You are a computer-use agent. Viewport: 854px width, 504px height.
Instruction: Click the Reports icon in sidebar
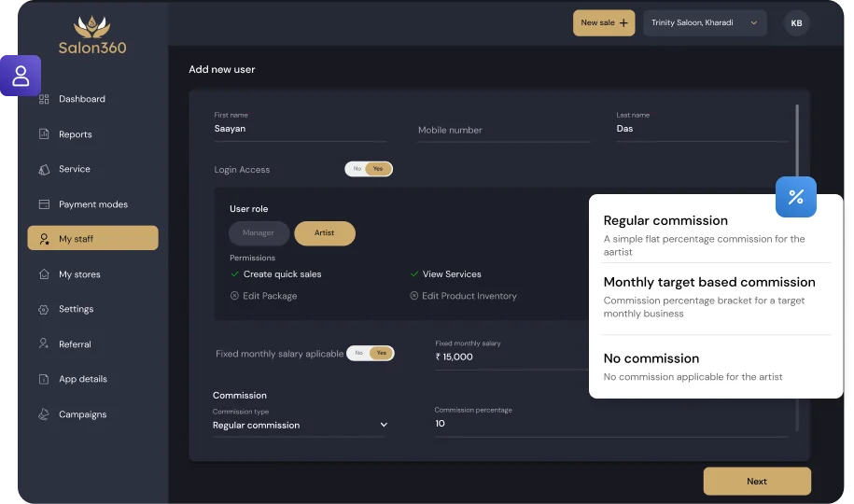coord(44,134)
